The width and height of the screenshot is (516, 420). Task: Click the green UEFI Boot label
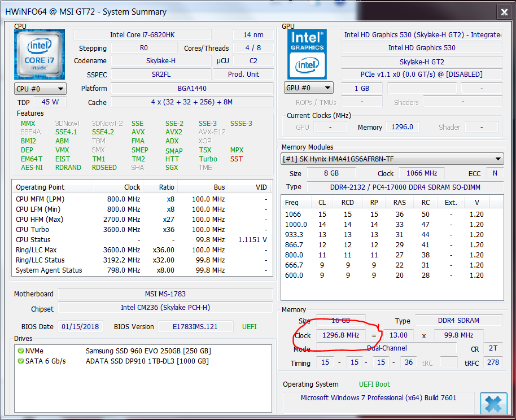374,384
